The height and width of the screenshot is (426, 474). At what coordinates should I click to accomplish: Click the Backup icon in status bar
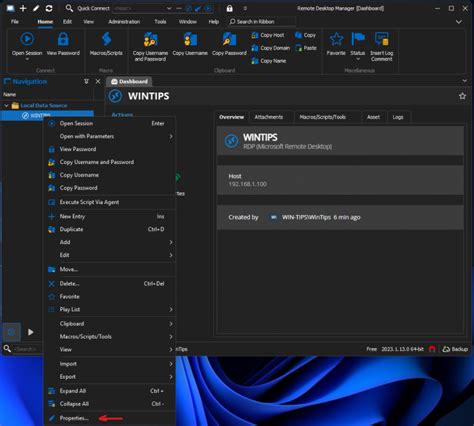pyautogui.click(x=446, y=349)
